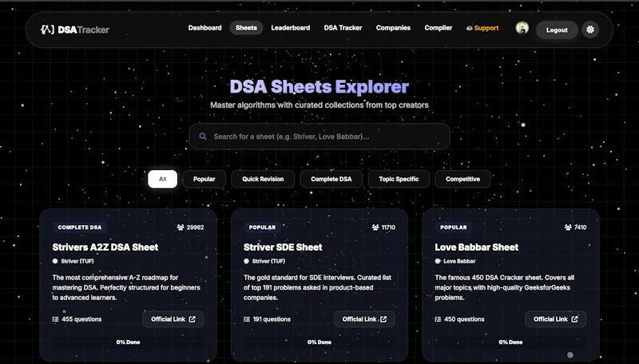Go to Companies page
639x364 pixels.
[x=393, y=28]
